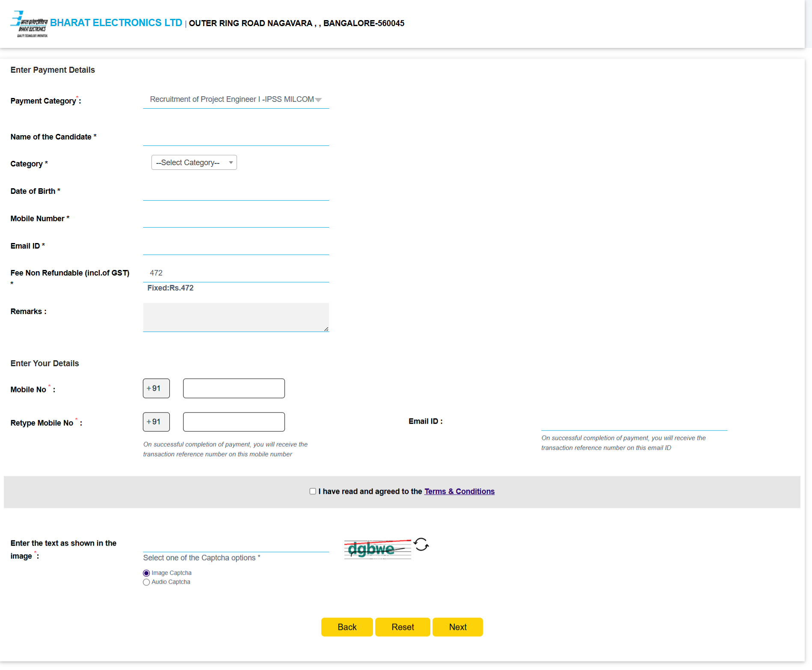The width and height of the screenshot is (812, 670).
Task: Focus the captcha text entry field
Action: coord(236,544)
